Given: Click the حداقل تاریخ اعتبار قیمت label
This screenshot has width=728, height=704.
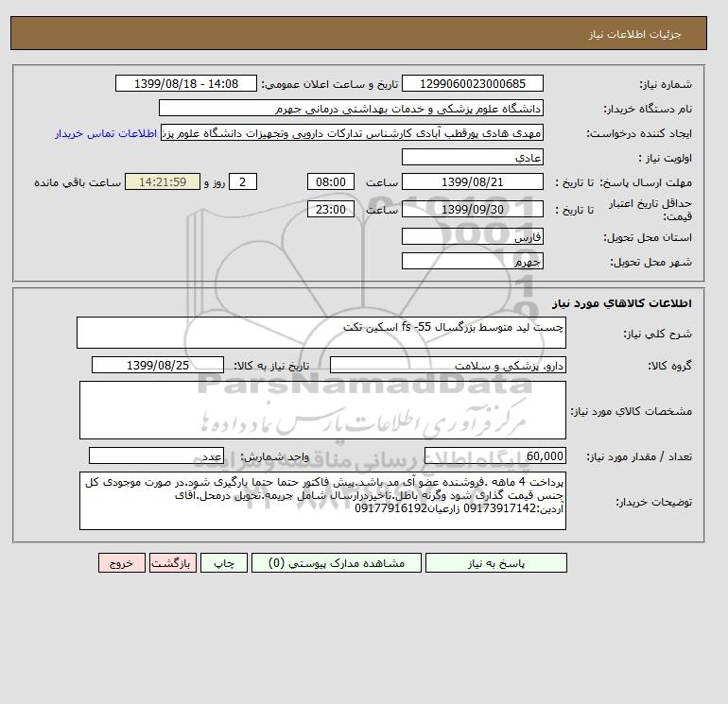Looking at the screenshot, I should (650, 210).
